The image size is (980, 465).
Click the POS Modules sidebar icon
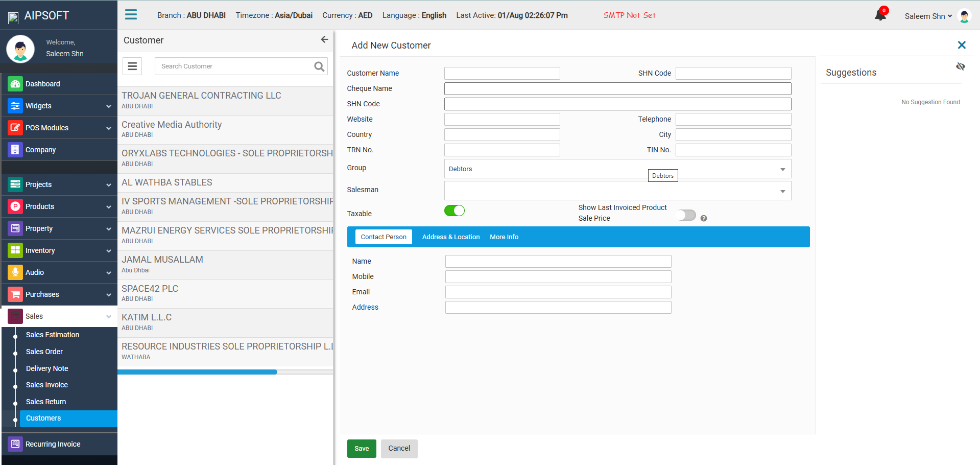(x=15, y=128)
